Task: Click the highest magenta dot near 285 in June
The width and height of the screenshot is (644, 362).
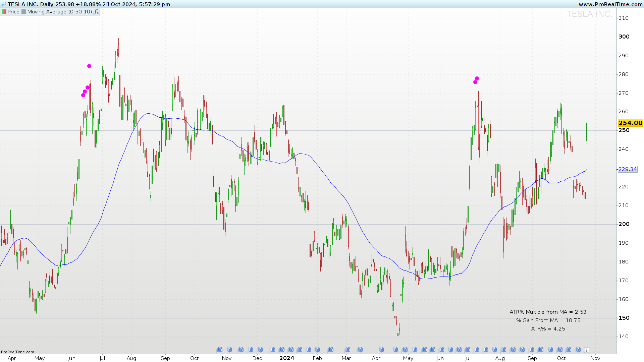Action: pos(89,66)
